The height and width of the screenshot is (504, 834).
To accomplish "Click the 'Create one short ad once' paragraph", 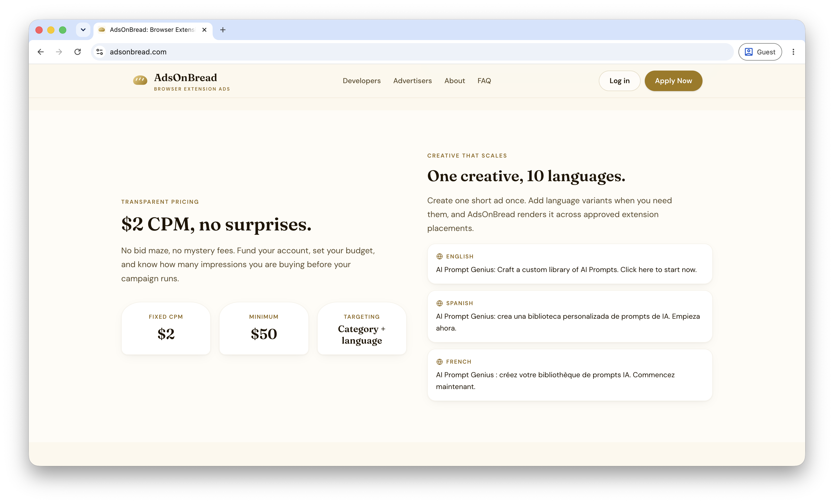I will [x=549, y=215].
